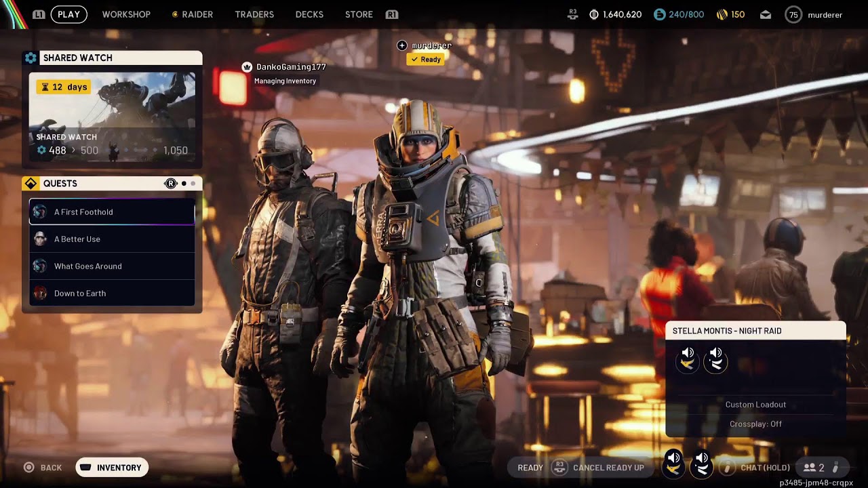Click CANCEL READY UP
This screenshot has height=488, width=868.
point(608,468)
